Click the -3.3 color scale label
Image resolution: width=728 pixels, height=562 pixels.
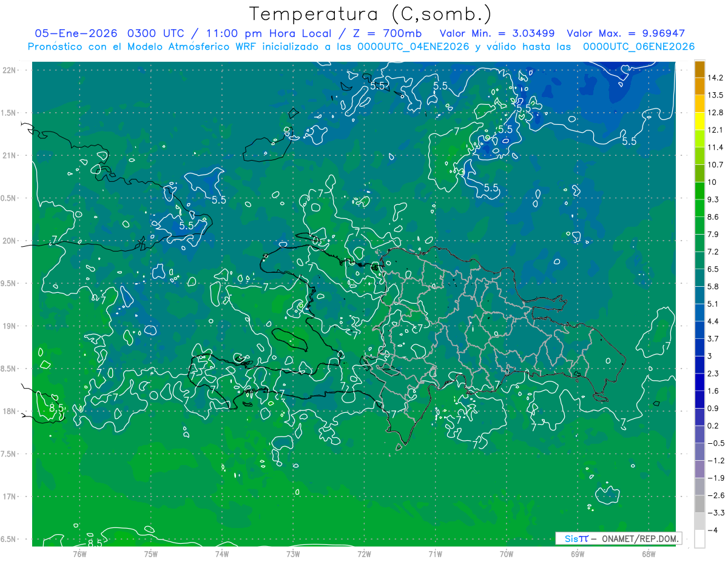pos(716,513)
